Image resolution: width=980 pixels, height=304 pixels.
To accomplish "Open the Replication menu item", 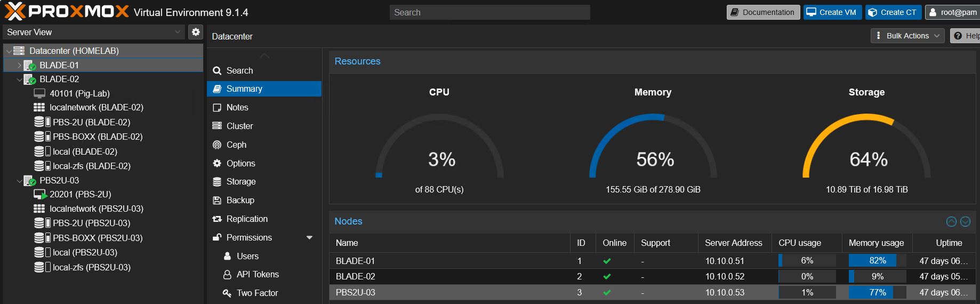I will point(264,219).
